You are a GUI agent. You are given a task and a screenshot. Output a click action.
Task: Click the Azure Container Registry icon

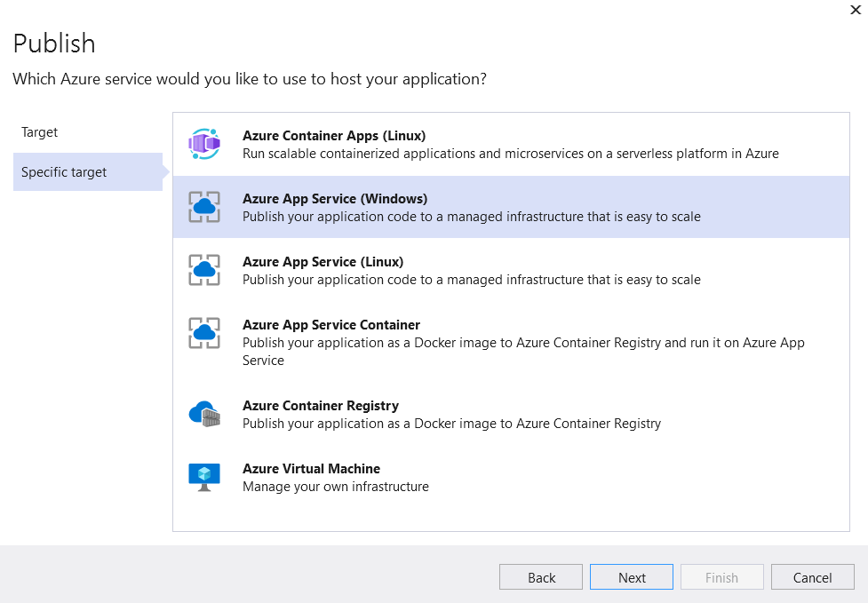pyautogui.click(x=204, y=414)
